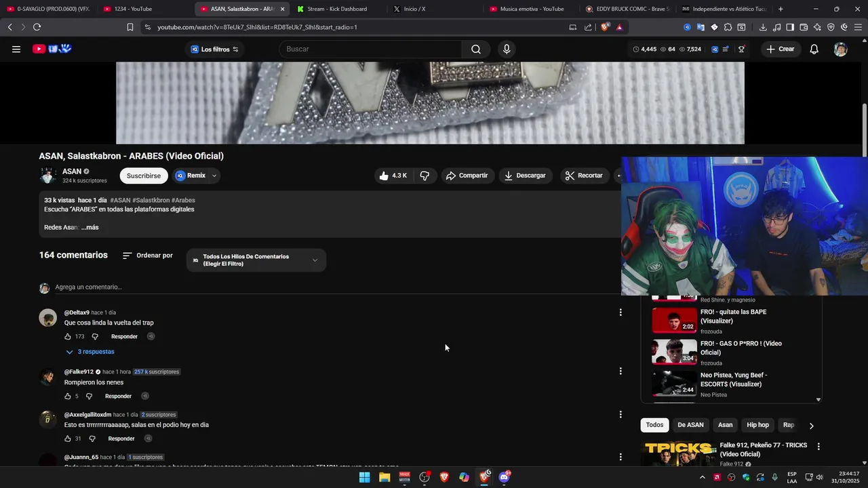Toggle the browser sidebar panel icon
868x488 pixels.
(x=790, y=27)
